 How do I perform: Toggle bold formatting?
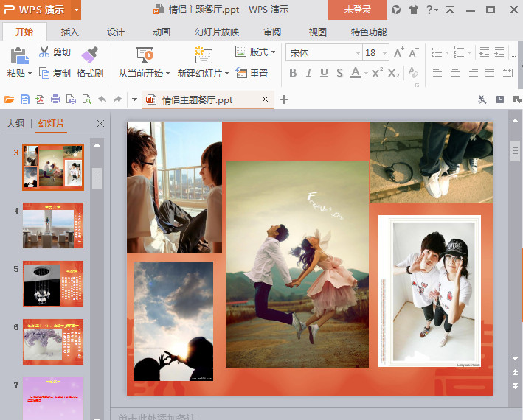click(x=293, y=73)
